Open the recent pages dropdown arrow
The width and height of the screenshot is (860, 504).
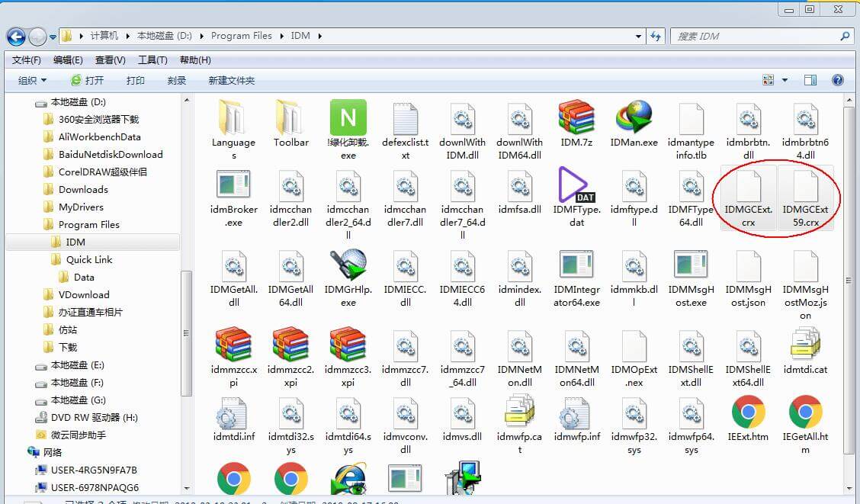pos(53,37)
